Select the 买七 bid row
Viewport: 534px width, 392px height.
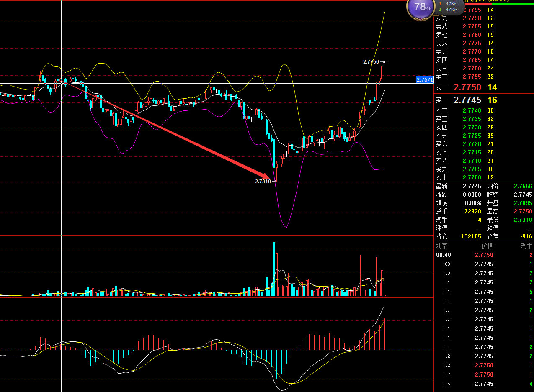click(x=484, y=152)
